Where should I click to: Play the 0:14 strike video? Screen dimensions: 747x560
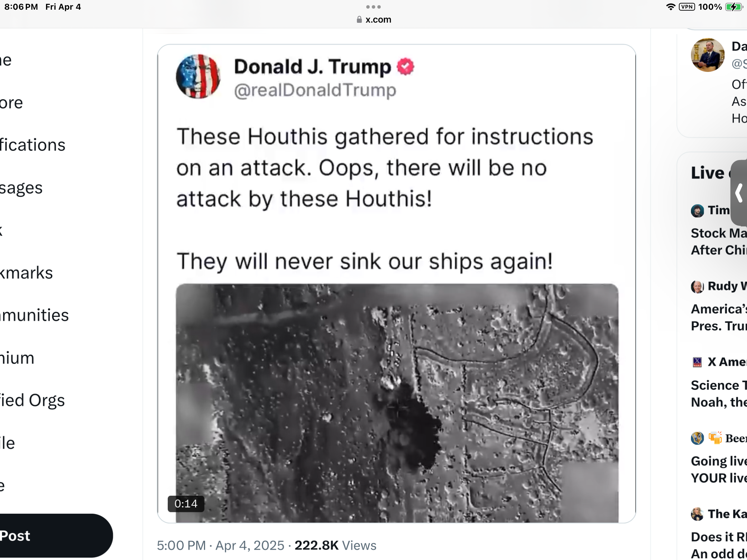click(397, 403)
